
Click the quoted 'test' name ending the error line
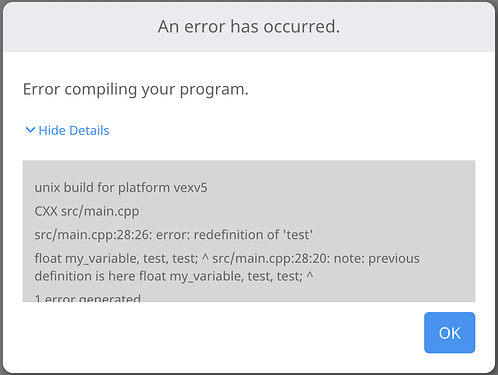point(298,235)
